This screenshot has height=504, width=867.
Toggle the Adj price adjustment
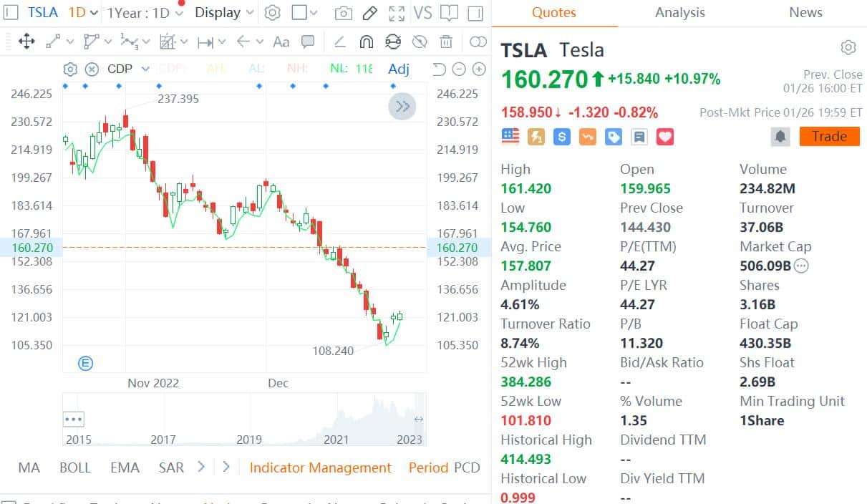tap(399, 69)
